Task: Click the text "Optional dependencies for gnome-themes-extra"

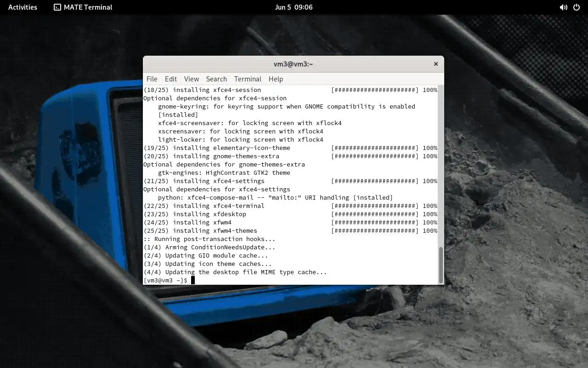Action: pyautogui.click(x=224, y=164)
